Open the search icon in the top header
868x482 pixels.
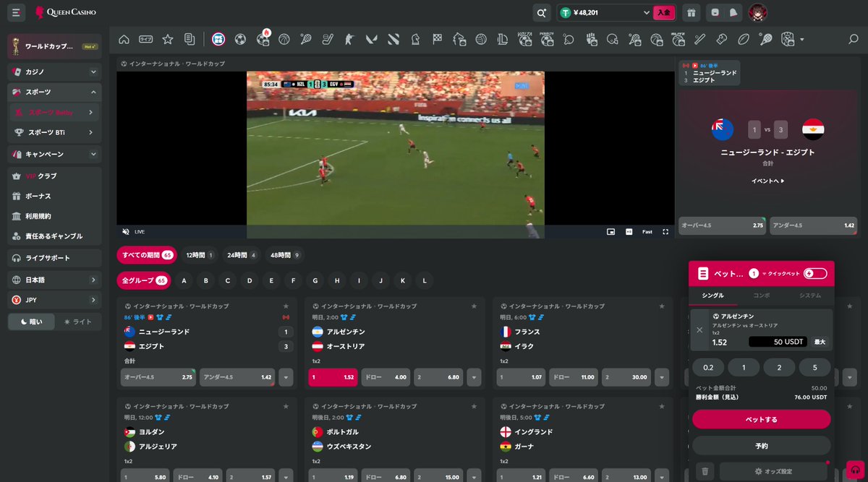[x=541, y=12]
